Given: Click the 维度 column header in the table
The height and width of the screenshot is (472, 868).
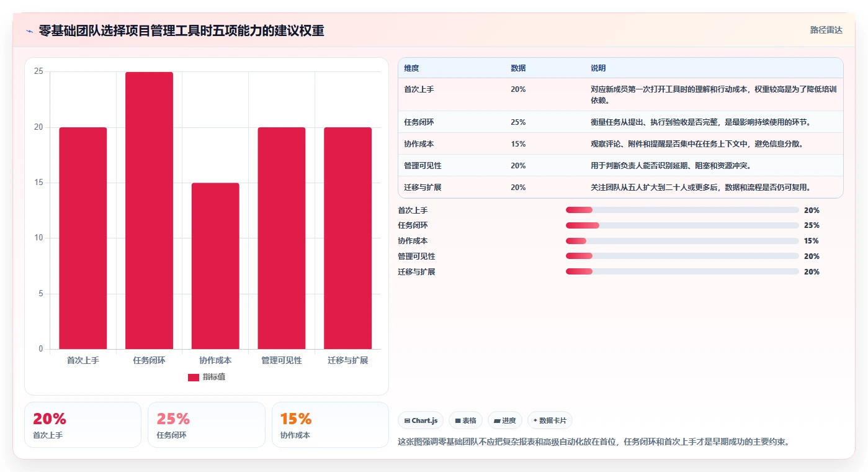Looking at the screenshot, I should 411,68.
